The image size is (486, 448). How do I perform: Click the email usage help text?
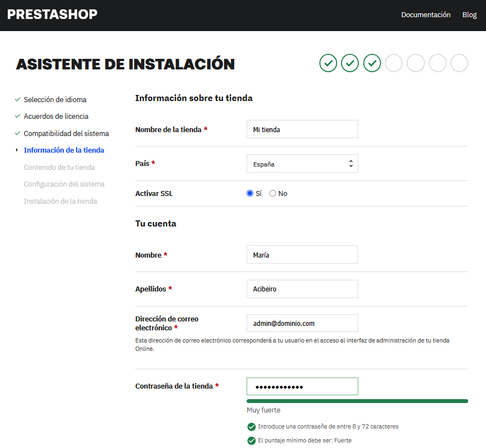point(292,345)
